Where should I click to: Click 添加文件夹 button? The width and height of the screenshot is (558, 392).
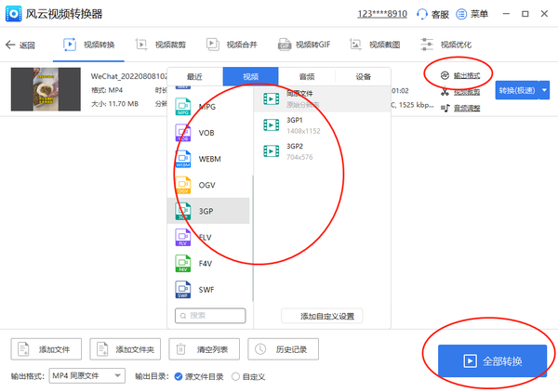126,349
